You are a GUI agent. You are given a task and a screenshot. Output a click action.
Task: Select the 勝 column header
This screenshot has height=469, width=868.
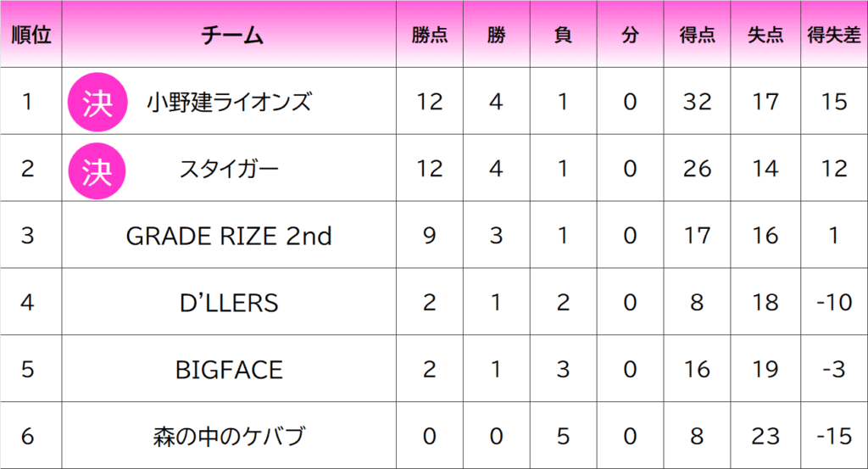[496, 36]
